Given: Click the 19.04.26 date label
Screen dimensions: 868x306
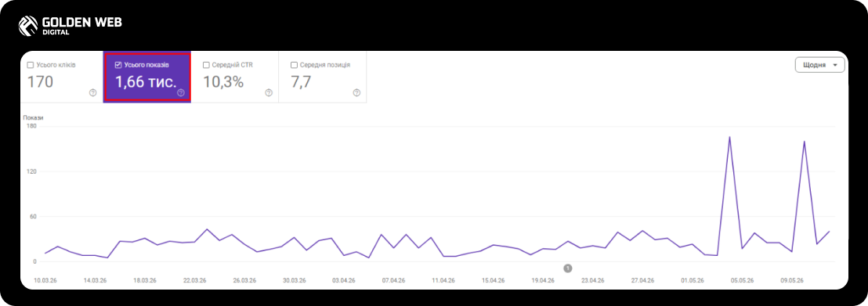Looking at the screenshot, I should 542,280.
